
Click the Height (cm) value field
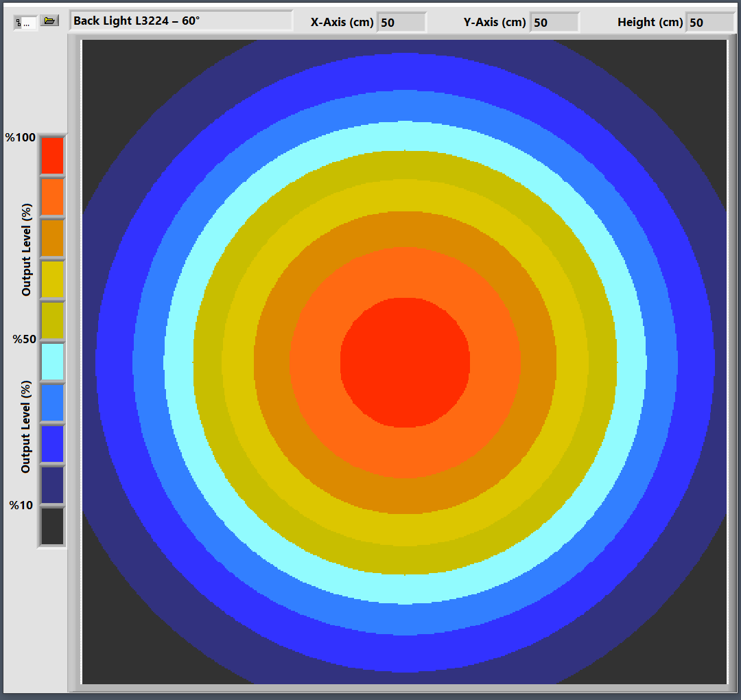710,22
